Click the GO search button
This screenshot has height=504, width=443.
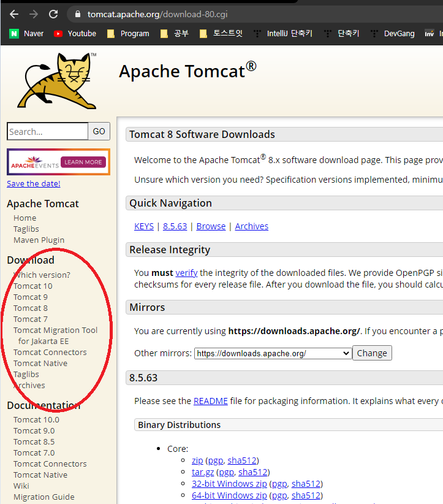click(x=99, y=131)
